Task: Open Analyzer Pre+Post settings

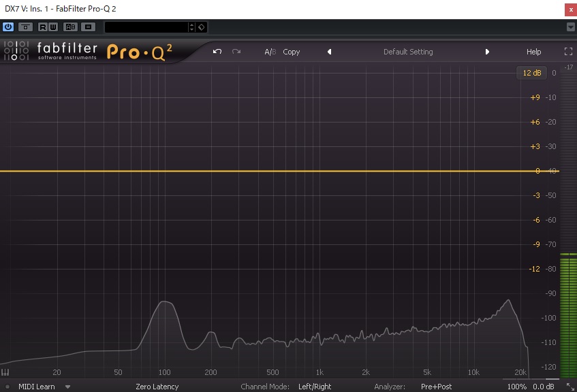Action: [437, 387]
